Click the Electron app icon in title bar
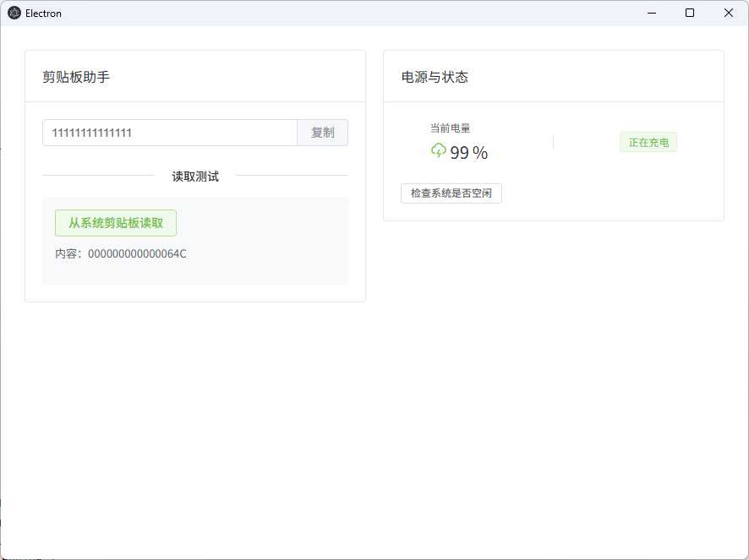The width and height of the screenshot is (749, 560). [x=14, y=14]
